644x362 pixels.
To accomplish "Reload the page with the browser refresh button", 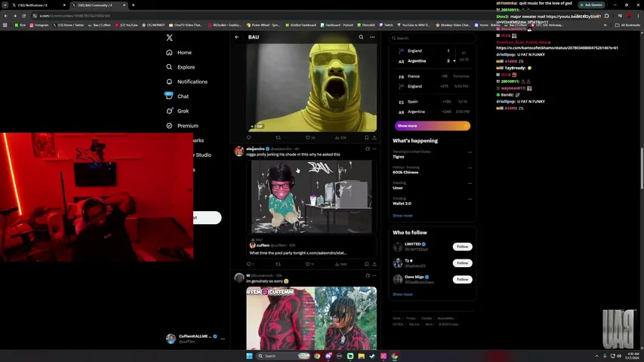I will tap(24, 16).
